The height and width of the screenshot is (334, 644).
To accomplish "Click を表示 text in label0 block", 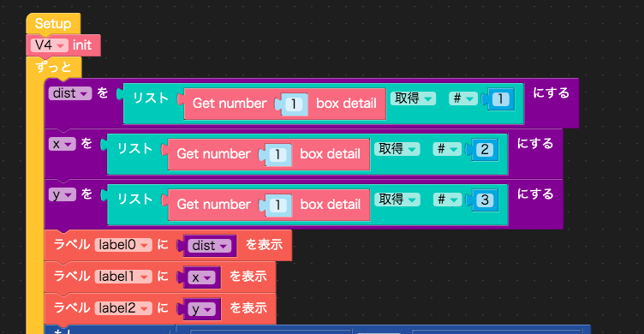I will [x=264, y=245].
